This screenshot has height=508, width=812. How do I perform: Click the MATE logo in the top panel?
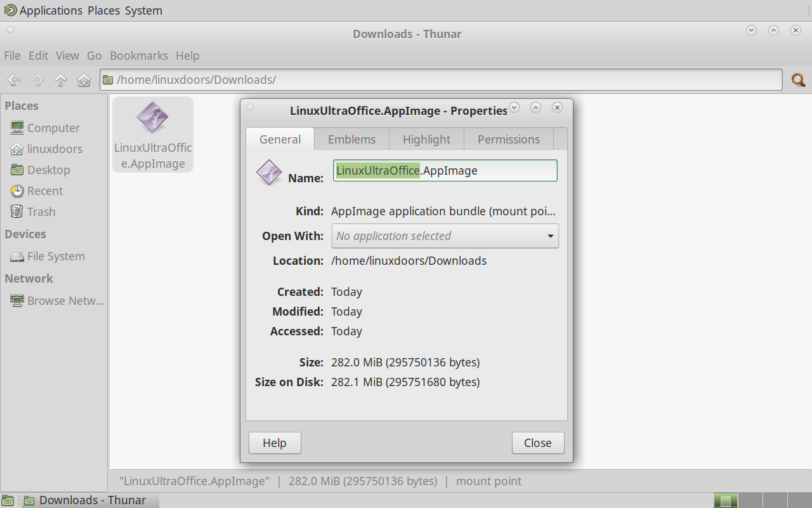[10, 10]
